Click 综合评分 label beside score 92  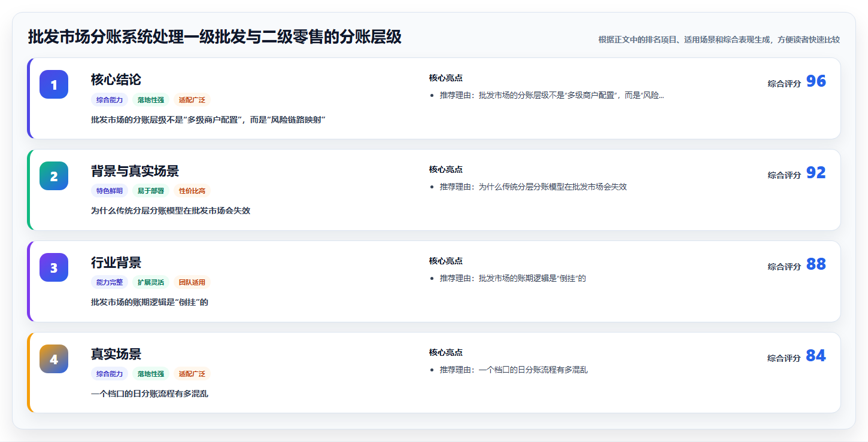click(x=784, y=175)
